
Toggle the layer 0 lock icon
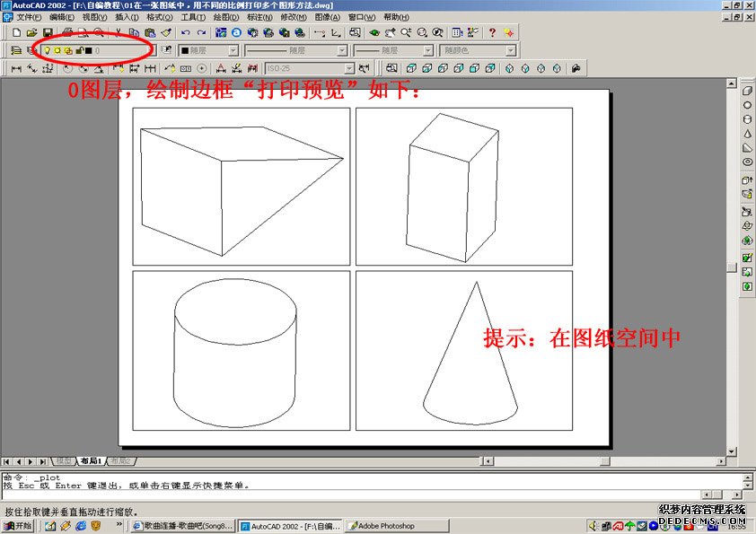pos(79,50)
